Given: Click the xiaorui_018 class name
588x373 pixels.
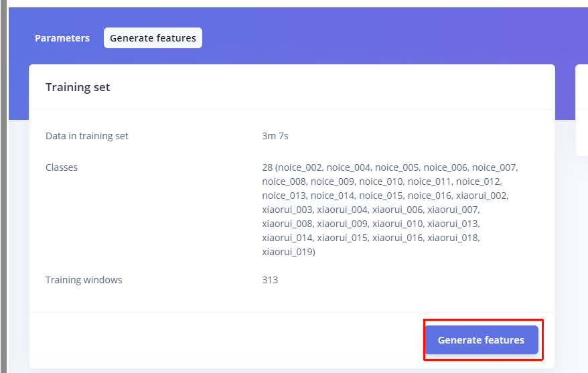Looking at the screenshot, I should [x=453, y=238].
